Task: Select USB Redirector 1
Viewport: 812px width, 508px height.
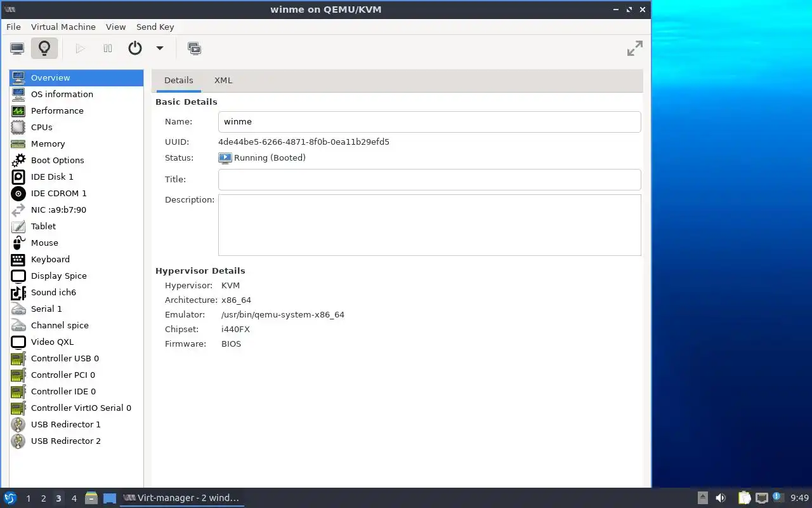Action: point(76,424)
